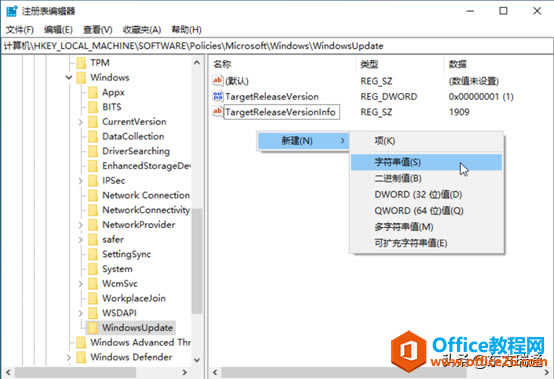Click the SettingSync folder icon

93,254
